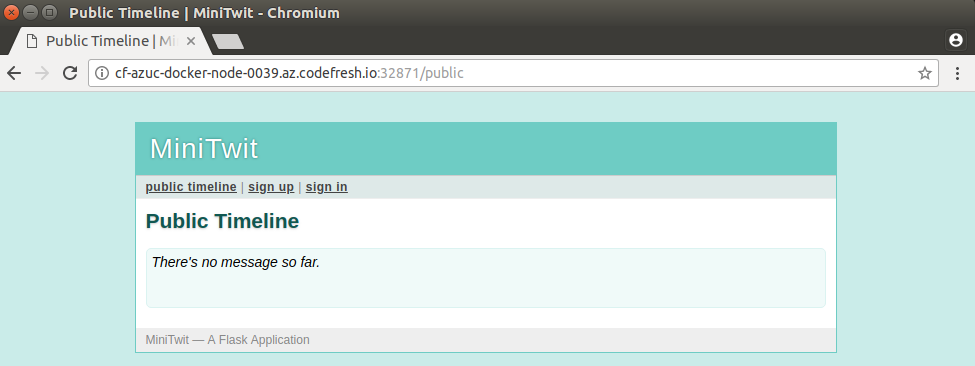Follow the sign in link
The image size is (975, 366).
pyautogui.click(x=326, y=187)
